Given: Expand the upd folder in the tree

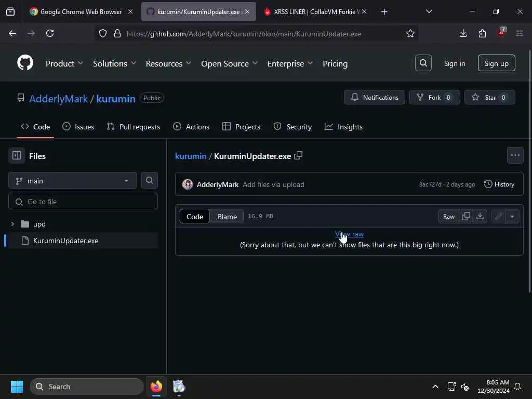Looking at the screenshot, I should pyautogui.click(x=12, y=224).
